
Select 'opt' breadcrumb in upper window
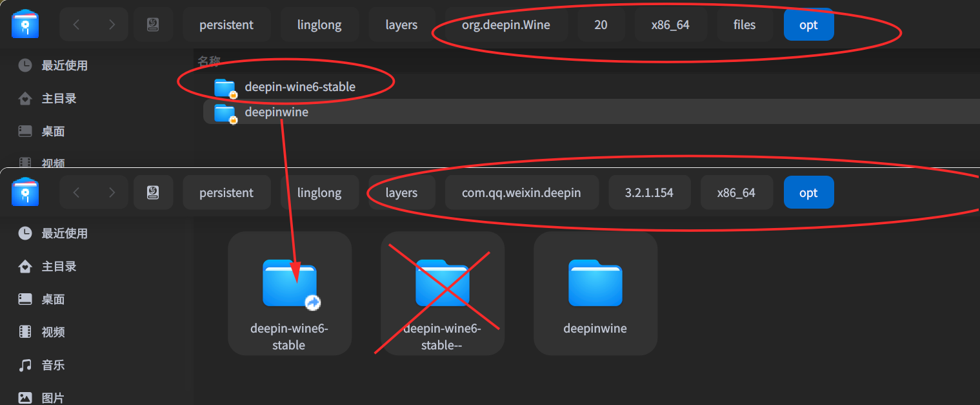(x=808, y=25)
